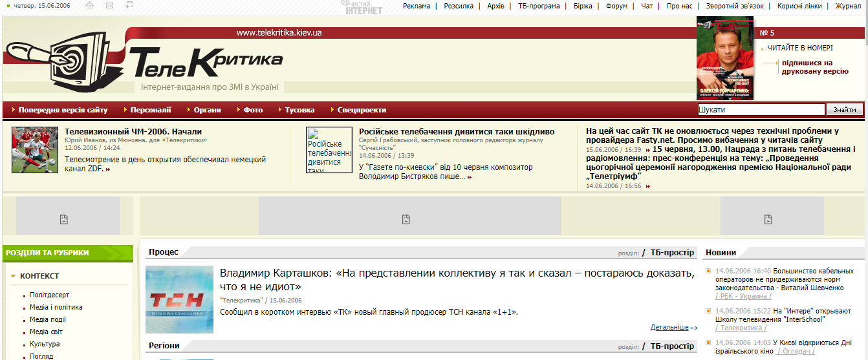This screenshot has width=868, height=360.
Task: Click the Процес section header
Action: [x=164, y=252]
